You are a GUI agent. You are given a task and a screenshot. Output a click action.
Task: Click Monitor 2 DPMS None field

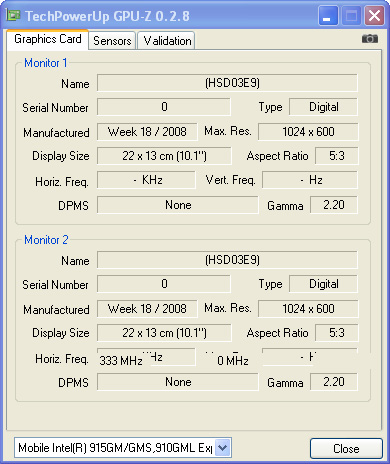[x=178, y=382]
